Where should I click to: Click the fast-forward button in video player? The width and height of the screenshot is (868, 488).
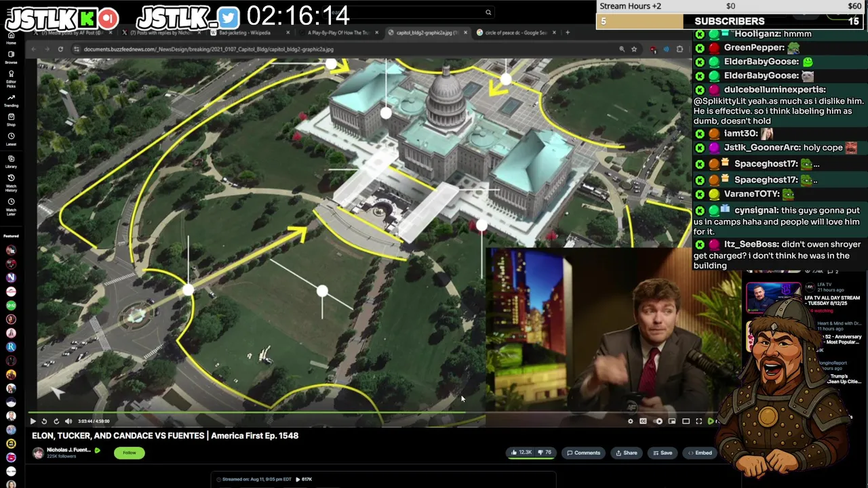point(56,421)
